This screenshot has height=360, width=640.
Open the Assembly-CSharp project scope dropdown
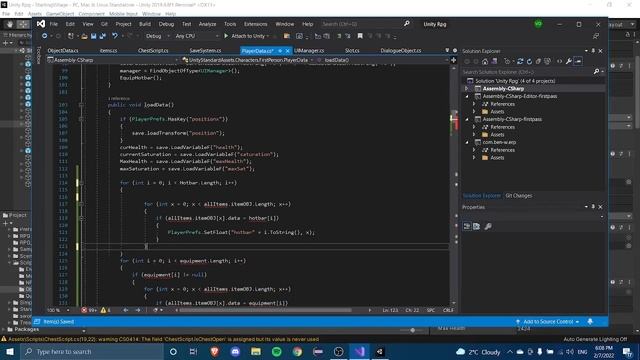113,60
